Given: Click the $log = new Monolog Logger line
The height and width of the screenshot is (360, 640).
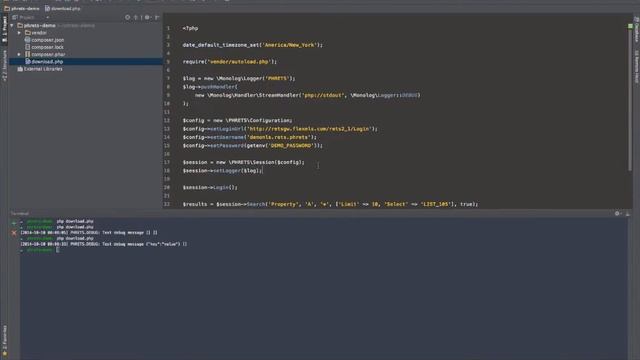Looking at the screenshot, I should [x=239, y=78].
